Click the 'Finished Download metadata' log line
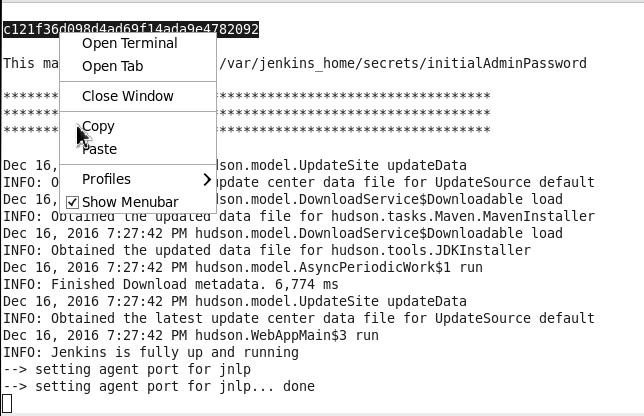 point(171,284)
